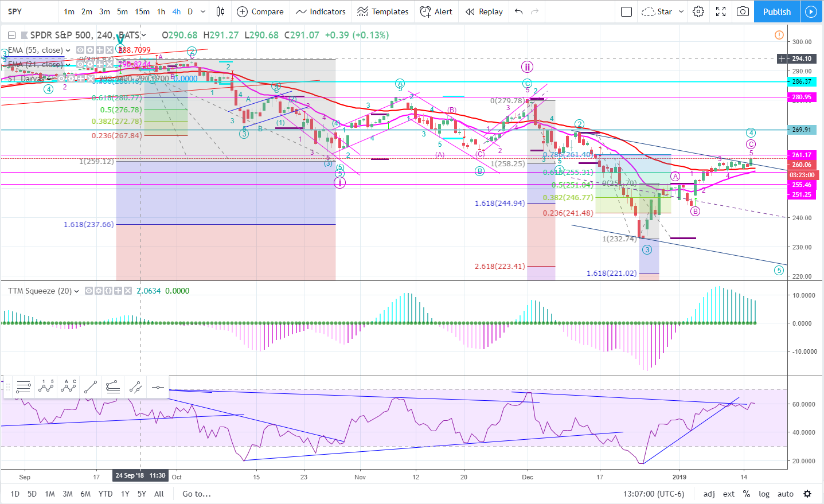This screenshot has height=504, width=824.
Task: Hide the ST_Darvas indicator with eye icon
Action: coord(61,79)
